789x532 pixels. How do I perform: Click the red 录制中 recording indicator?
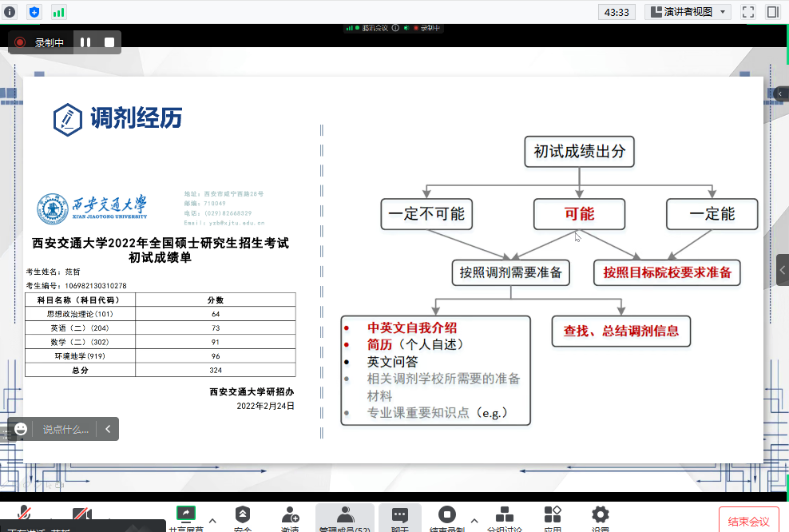[39, 43]
